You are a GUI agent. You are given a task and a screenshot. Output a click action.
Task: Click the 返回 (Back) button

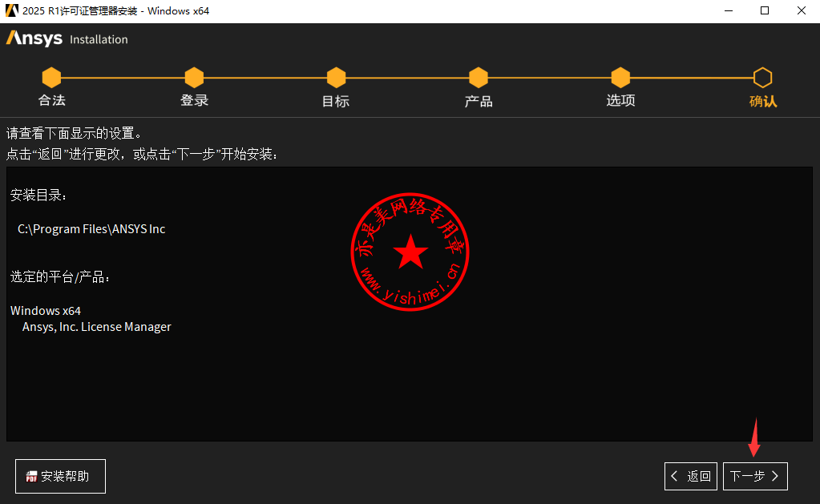(691, 476)
